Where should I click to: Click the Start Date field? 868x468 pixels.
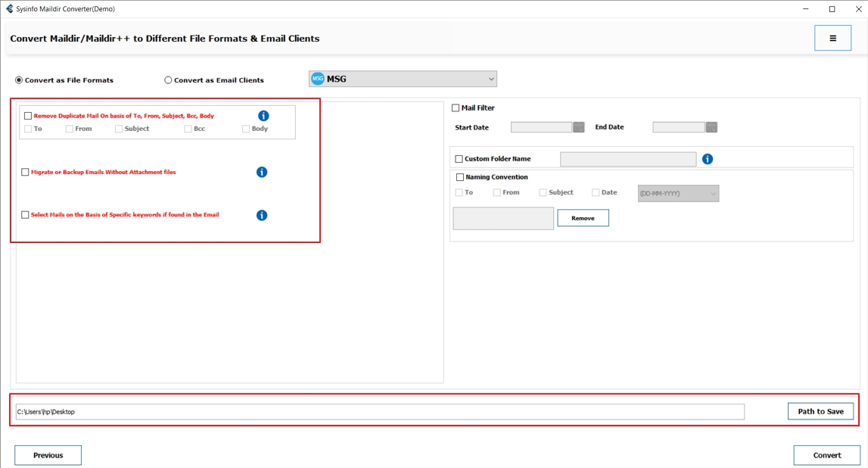click(x=541, y=127)
